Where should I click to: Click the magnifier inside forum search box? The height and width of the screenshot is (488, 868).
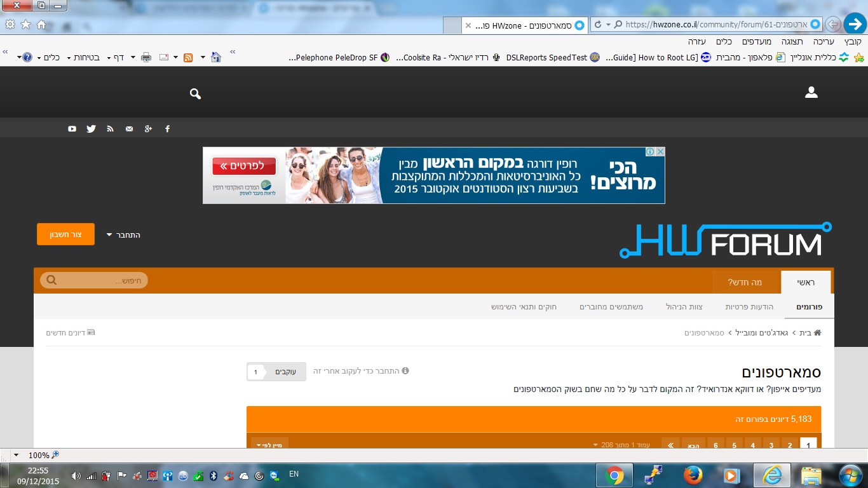(x=51, y=280)
